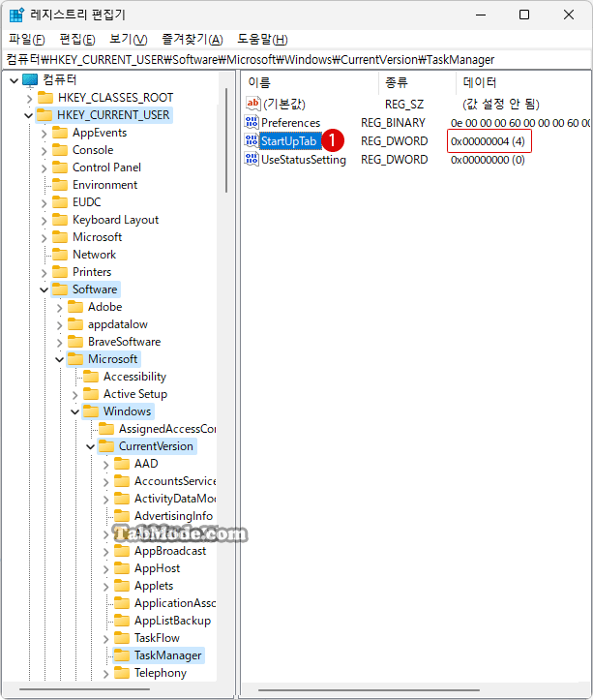Image resolution: width=593 pixels, height=700 pixels.
Task: Click the Registry Editor app icon in title bar
Action: tap(16, 15)
